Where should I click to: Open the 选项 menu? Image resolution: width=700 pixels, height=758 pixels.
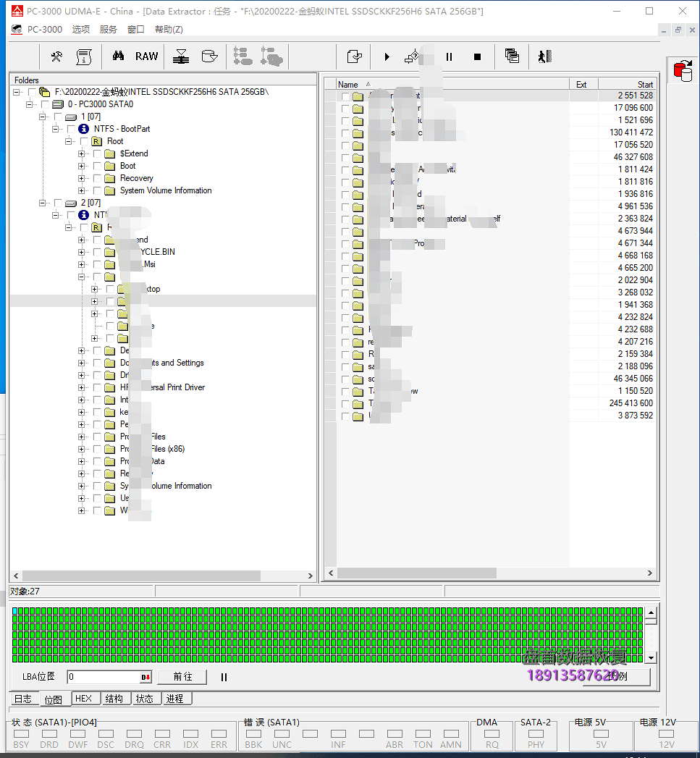coord(81,30)
